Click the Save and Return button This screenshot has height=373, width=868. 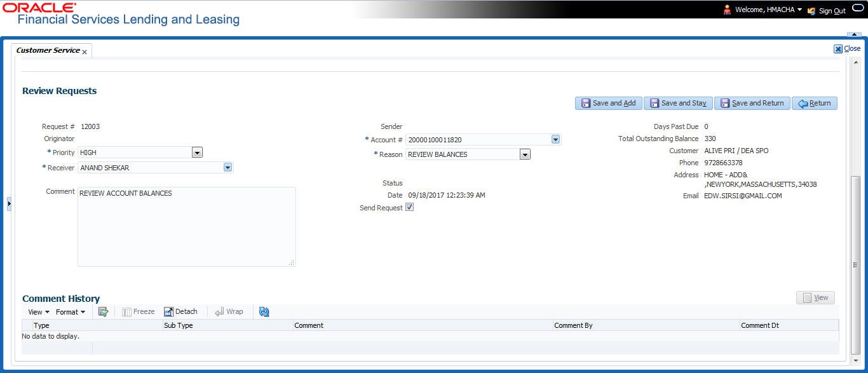click(752, 103)
